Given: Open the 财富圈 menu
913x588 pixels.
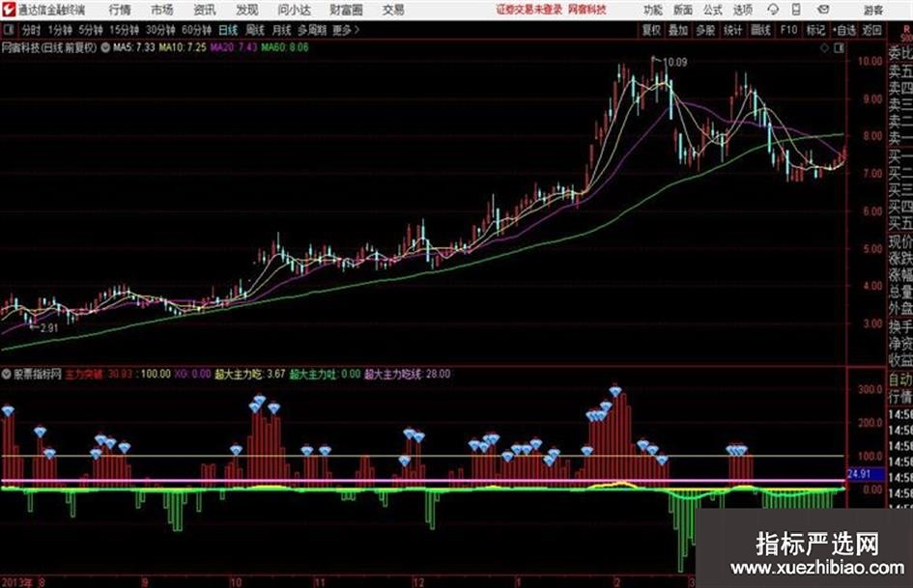Looking at the screenshot, I should point(346,10).
